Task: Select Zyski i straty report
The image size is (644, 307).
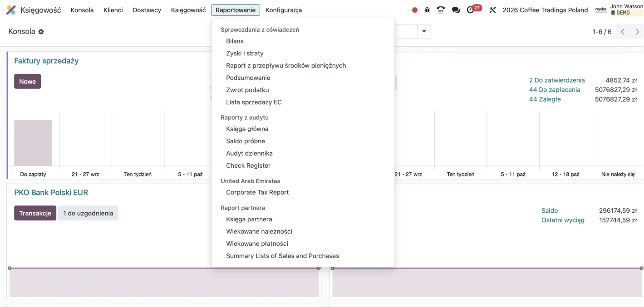Action: point(303,54)
